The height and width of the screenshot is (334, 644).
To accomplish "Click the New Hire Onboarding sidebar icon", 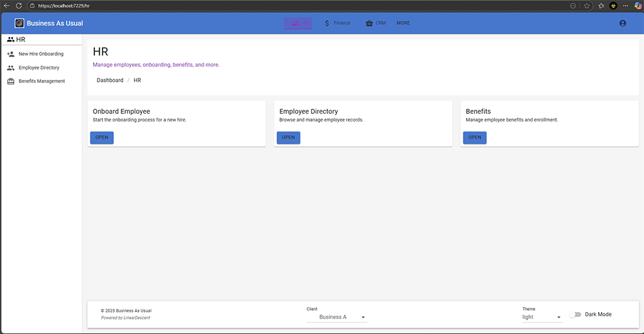I will 11,54.
